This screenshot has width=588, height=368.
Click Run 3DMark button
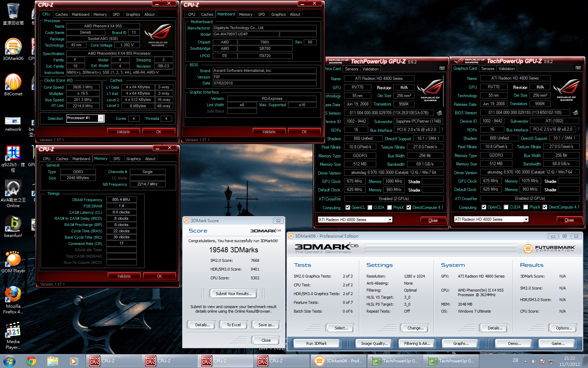tap(316, 343)
